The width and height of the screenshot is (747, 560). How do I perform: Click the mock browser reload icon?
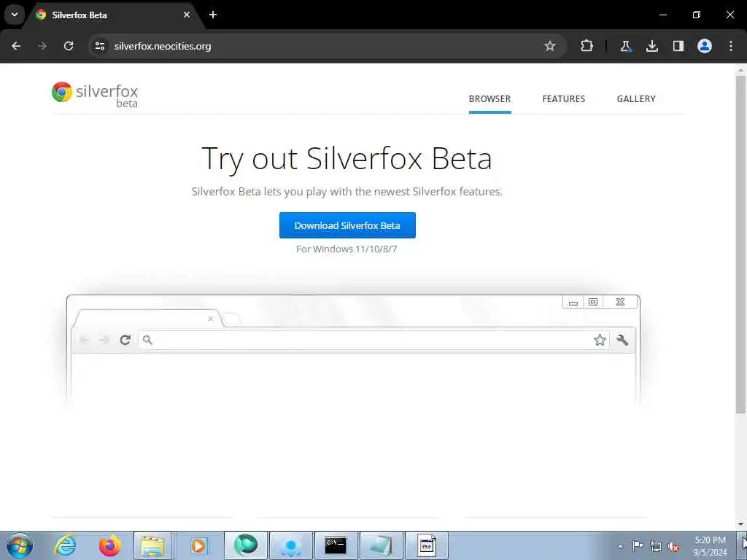[125, 340]
